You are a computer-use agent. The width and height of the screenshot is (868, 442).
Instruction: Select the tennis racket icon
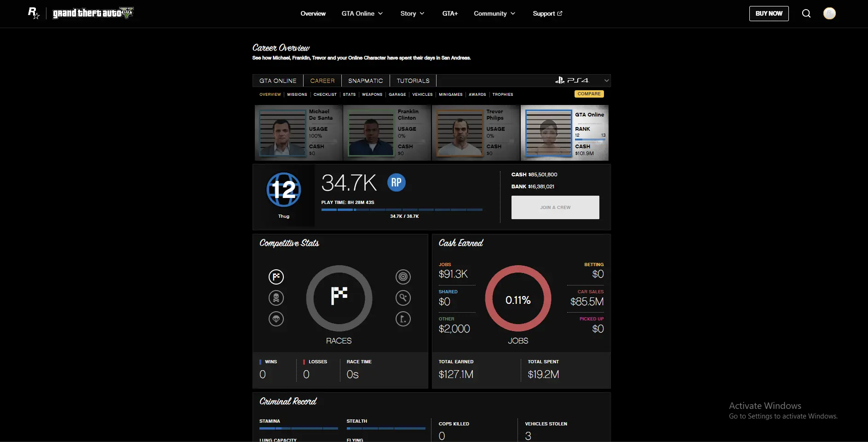(x=403, y=298)
